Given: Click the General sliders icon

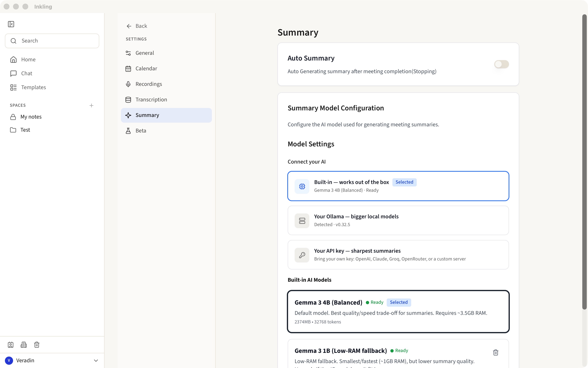Looking at the screenshot, I should tap(128, 53).
